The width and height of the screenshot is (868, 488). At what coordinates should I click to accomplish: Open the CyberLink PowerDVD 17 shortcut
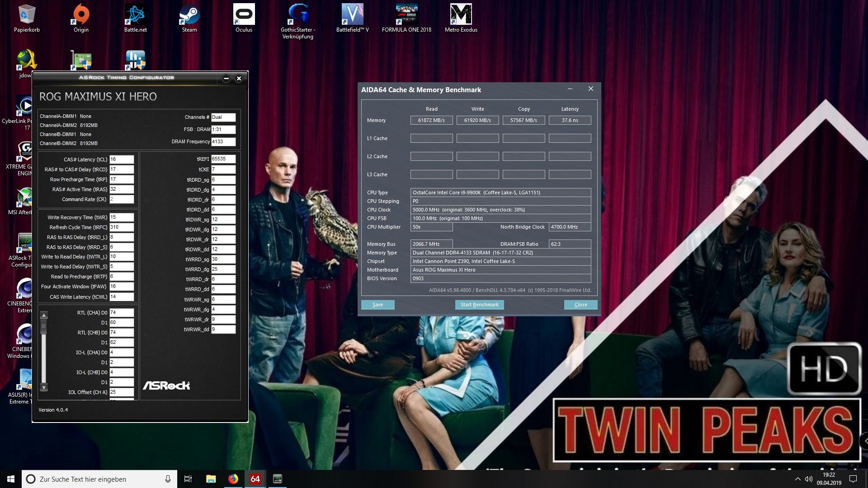tap(18, 113)
